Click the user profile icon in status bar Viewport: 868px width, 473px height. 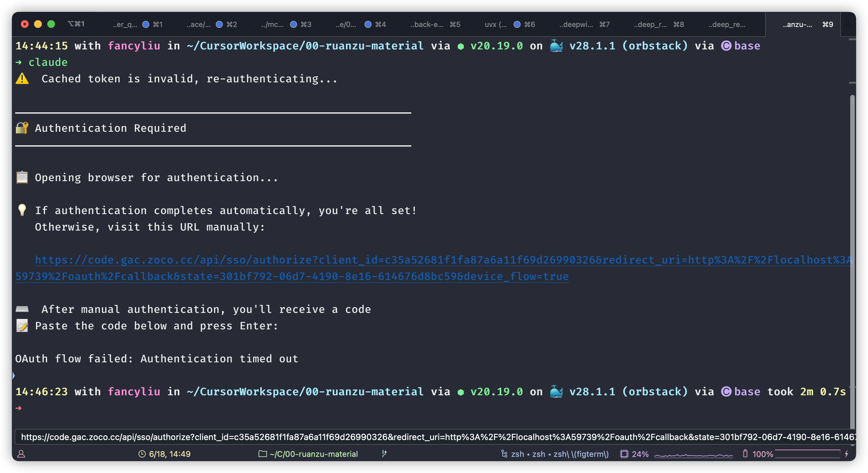click(x=21, y=454)
